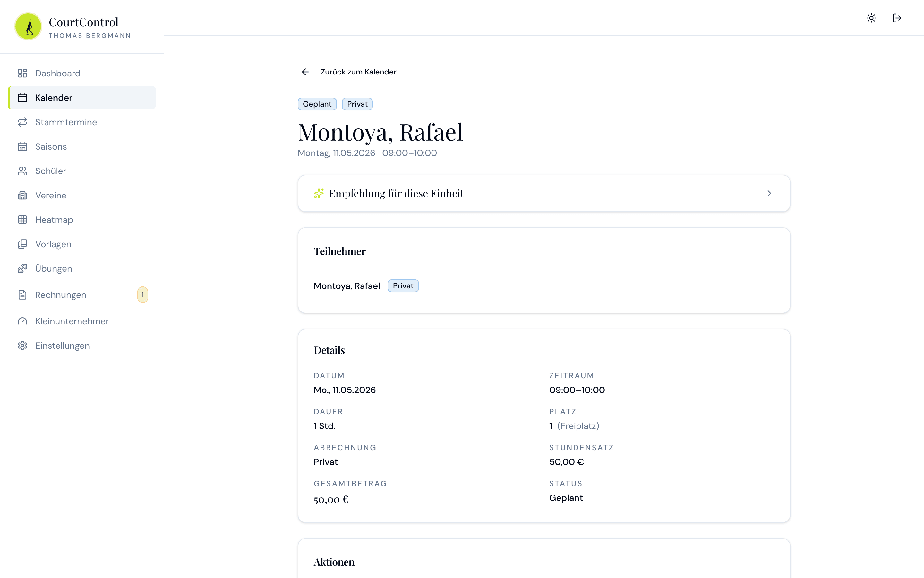Click the Saisons calendar icon

point(22,146)
